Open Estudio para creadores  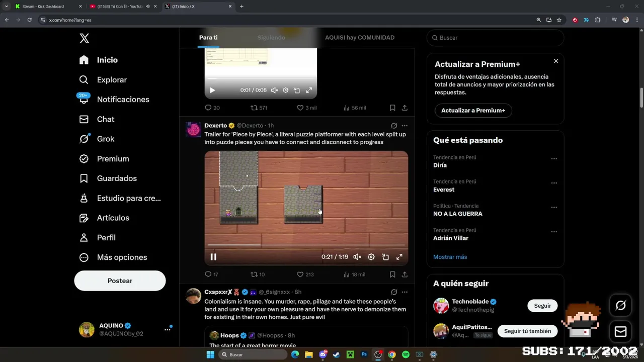[x=120, y=198]
